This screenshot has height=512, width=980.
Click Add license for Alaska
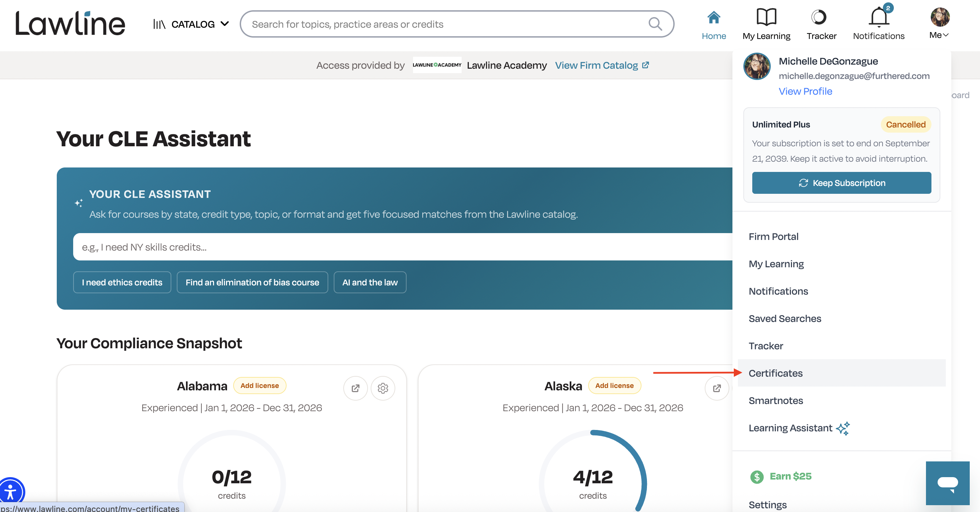click(614, 386)
